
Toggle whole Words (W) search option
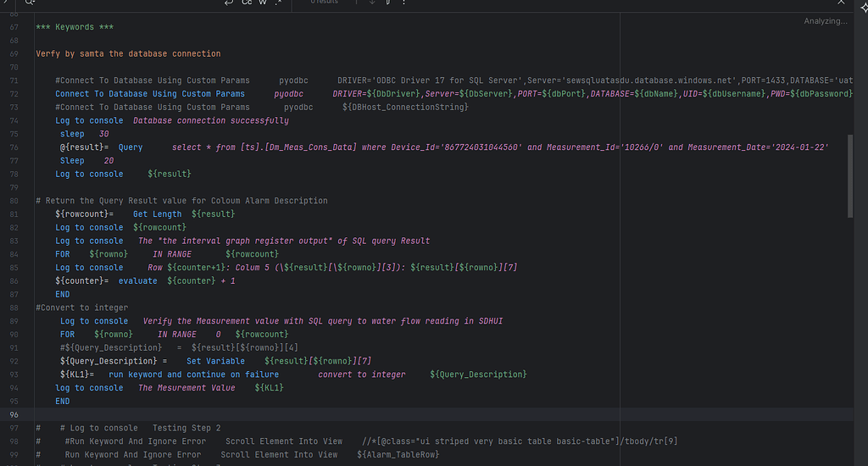tap(263, 3)
